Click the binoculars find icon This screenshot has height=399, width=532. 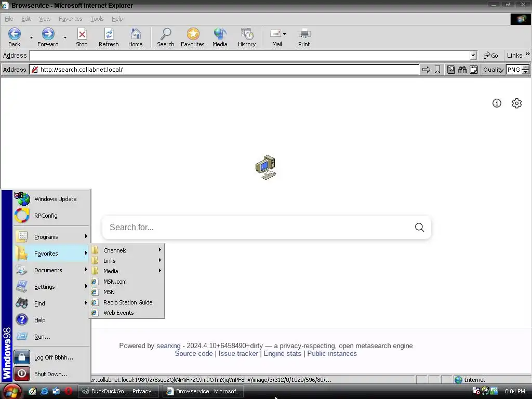(462, 70)
